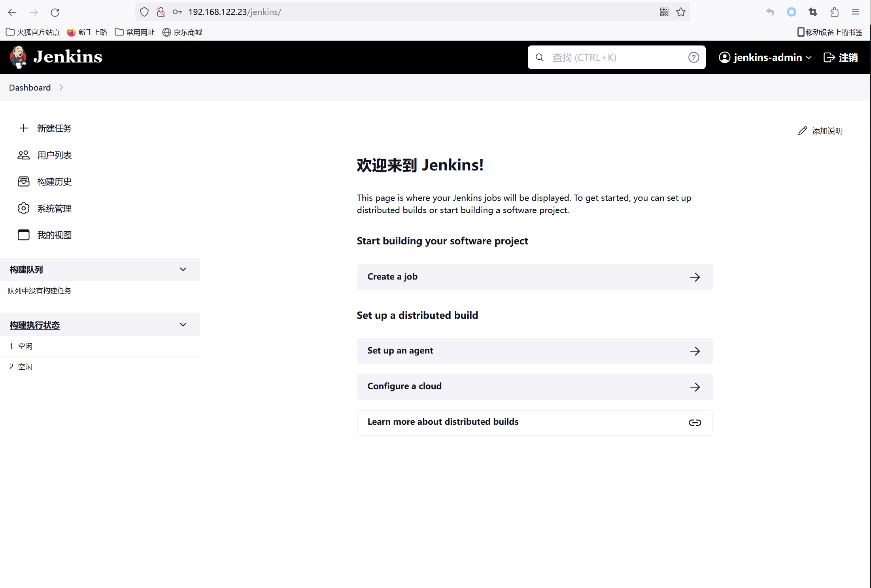Click the 注销 logout button
871x588 pixels.
click(841, 58)
